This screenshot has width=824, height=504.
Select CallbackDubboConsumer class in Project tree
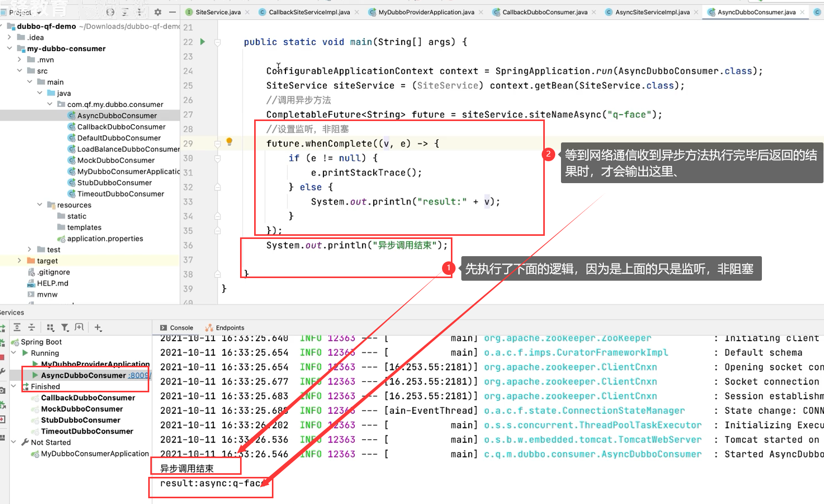[121, 127]
